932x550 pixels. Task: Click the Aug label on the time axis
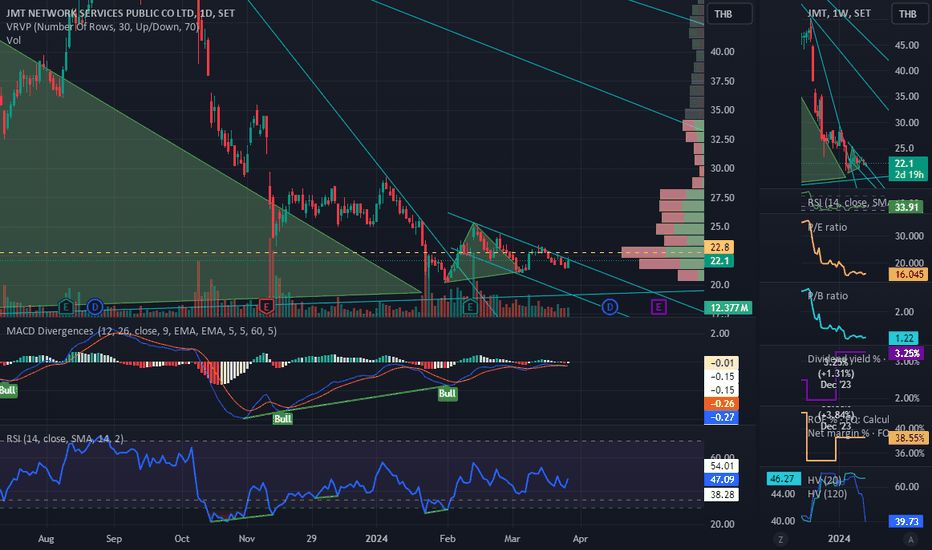pyautogui.click(x=46, y=539)
